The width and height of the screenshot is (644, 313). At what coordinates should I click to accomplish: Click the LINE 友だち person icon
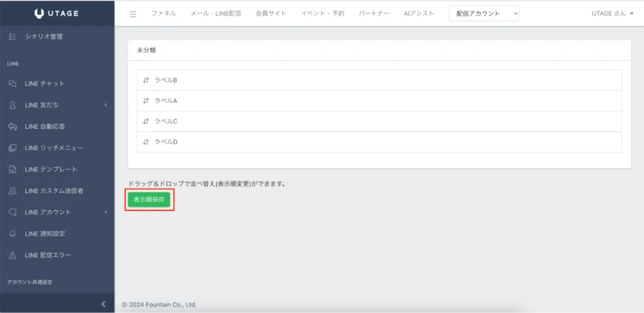[x=13, y=105]
